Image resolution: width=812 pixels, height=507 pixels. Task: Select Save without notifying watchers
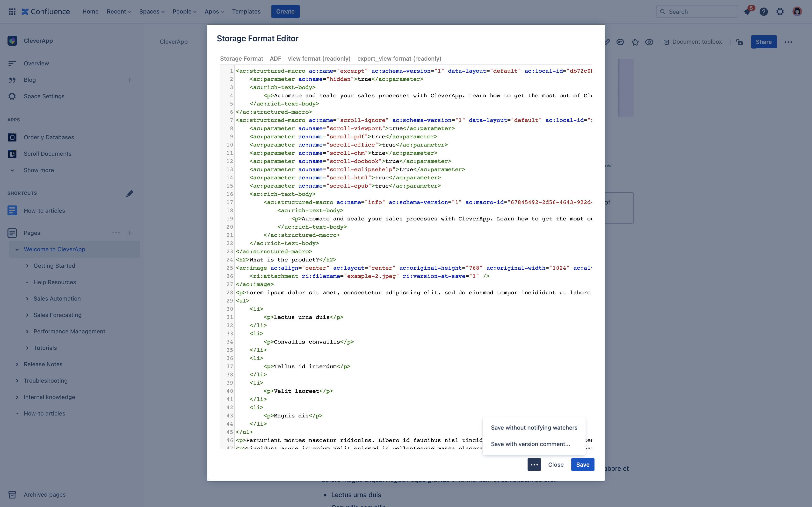pos(534,427)
